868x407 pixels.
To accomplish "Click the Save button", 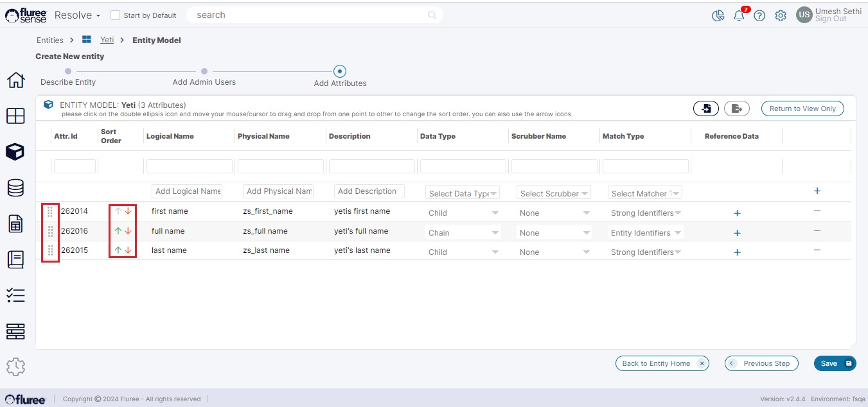I will pos(835,363).
